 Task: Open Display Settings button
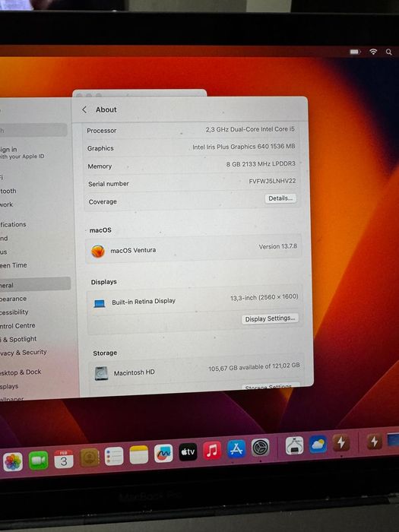coord(270,318)
